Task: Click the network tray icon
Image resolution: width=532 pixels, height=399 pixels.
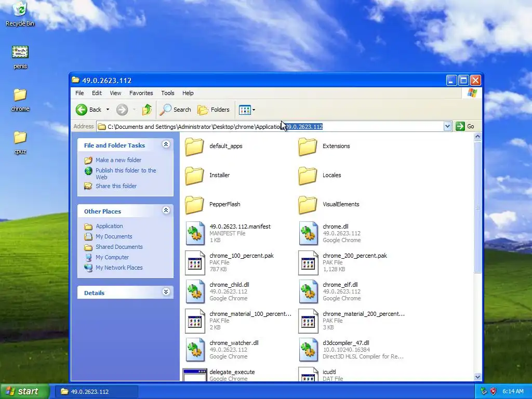Action: click(484, 391)
